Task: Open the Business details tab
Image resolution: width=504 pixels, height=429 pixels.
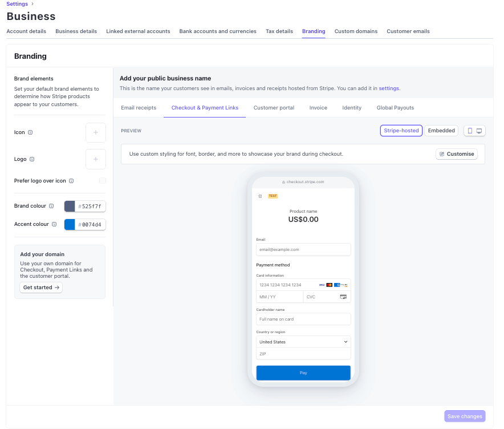Action: [76, 31]
